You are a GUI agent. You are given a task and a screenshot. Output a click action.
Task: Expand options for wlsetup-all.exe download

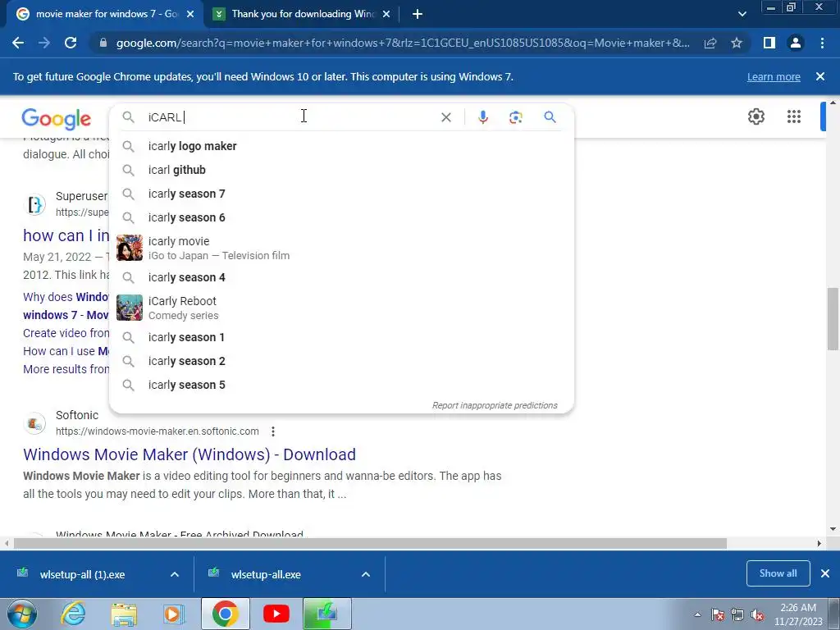366,574
